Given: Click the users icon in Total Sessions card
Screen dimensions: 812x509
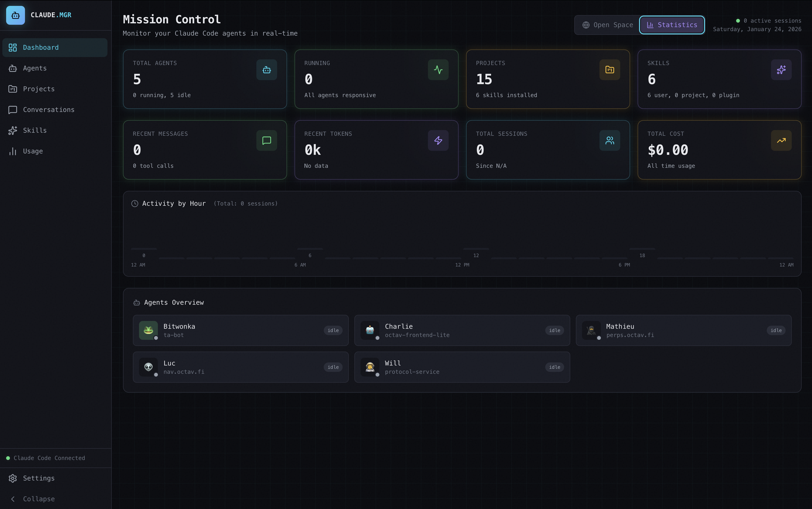Looking at the screenshot, I should [609, 140].
